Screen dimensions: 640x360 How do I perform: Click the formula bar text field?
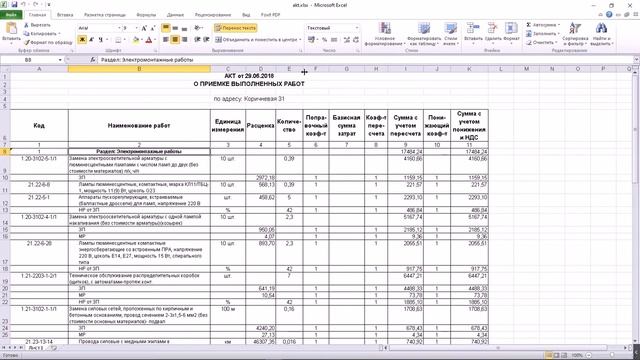365,60
